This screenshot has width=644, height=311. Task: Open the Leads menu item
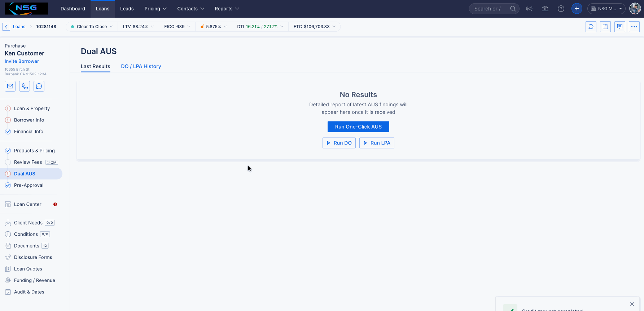coord(127,9)
